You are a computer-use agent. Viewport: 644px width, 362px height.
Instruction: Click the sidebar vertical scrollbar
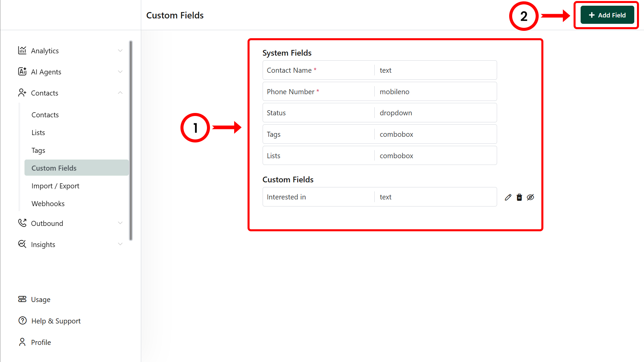click(x=131, y=140)
